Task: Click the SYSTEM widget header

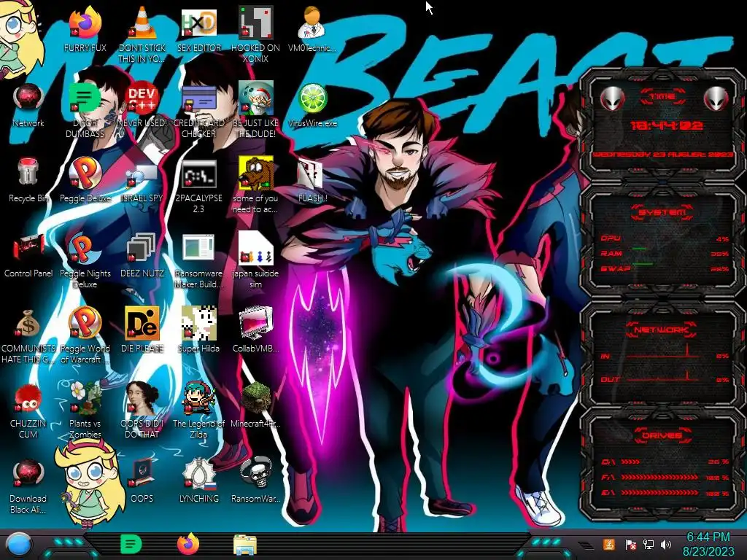Action: click(662, 212)
